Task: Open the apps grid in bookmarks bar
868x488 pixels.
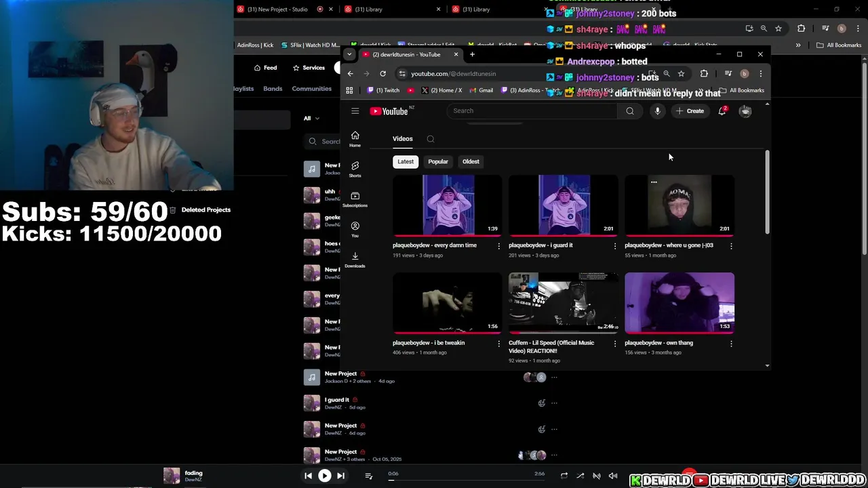Action: pos(349,90)
